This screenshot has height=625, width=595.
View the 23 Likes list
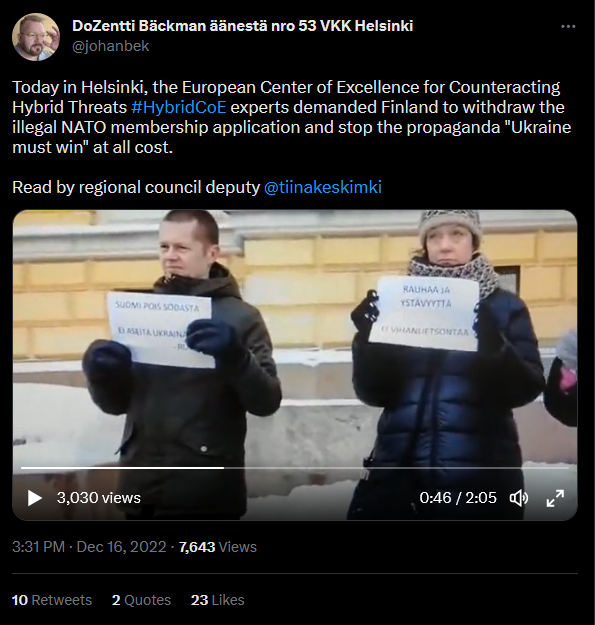pos(218,600)
